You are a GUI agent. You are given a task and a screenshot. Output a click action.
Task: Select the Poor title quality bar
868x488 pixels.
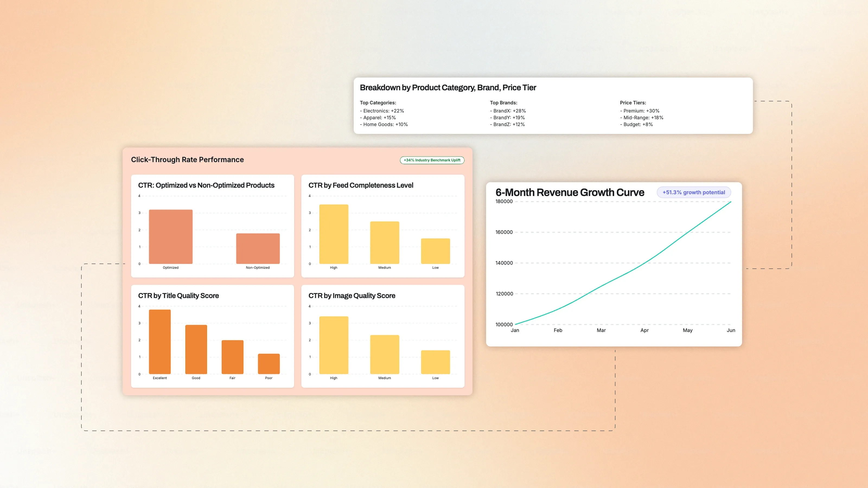click(x=269, y=364)
